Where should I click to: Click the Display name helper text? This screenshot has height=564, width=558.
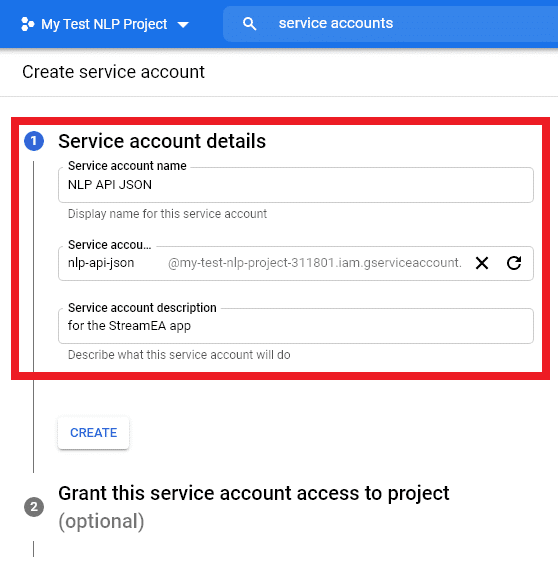pyautogui.click(x=167, y=214)
